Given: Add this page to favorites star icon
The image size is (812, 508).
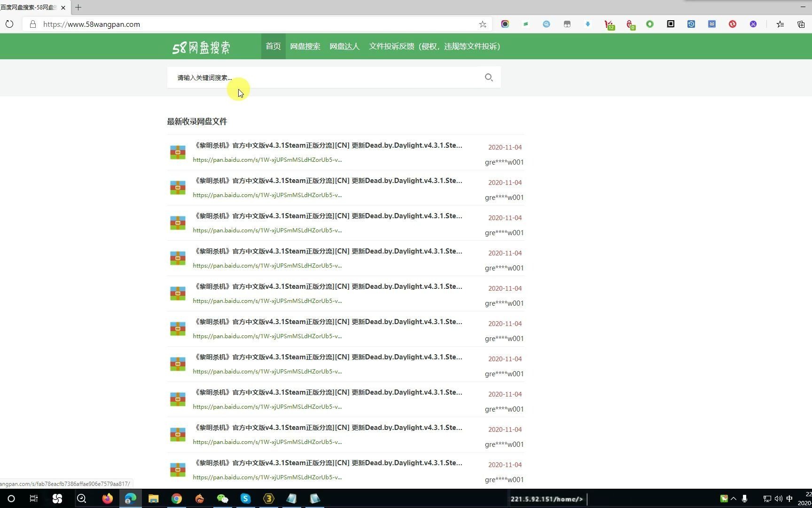Looking at the screenshot, I should tap(483, 24).
